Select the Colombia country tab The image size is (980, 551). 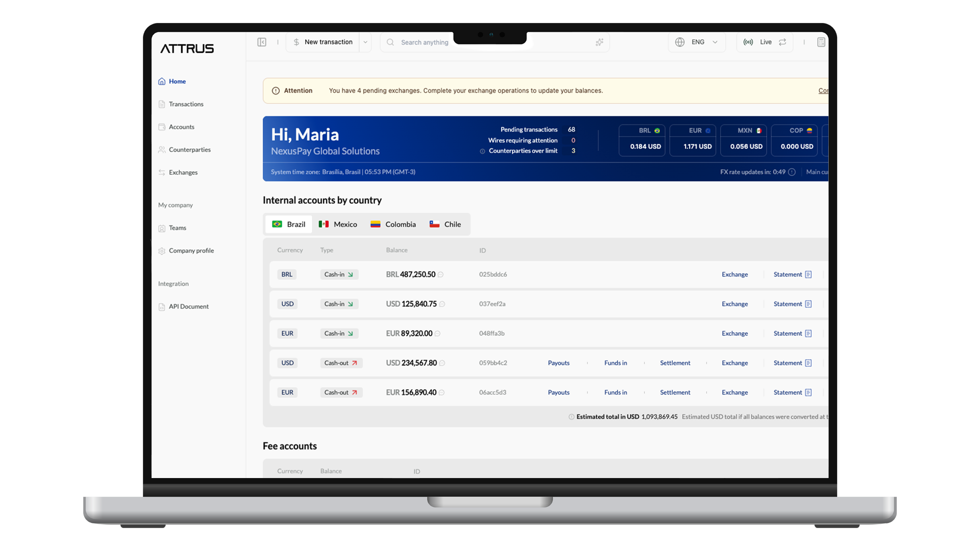(393, 224)
